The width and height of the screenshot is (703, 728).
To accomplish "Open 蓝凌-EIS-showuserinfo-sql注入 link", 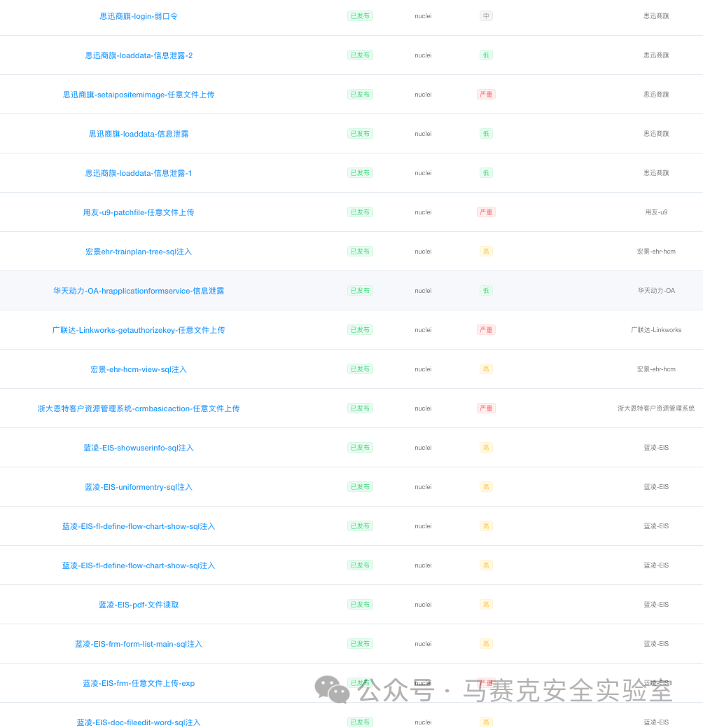I will [139, 448].
